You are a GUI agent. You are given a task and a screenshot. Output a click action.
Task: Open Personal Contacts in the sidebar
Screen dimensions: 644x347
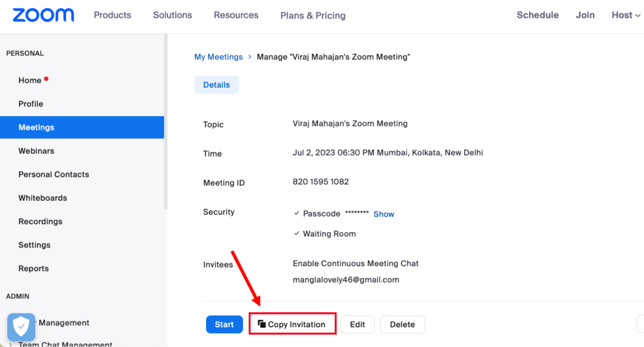coord(54,174)
